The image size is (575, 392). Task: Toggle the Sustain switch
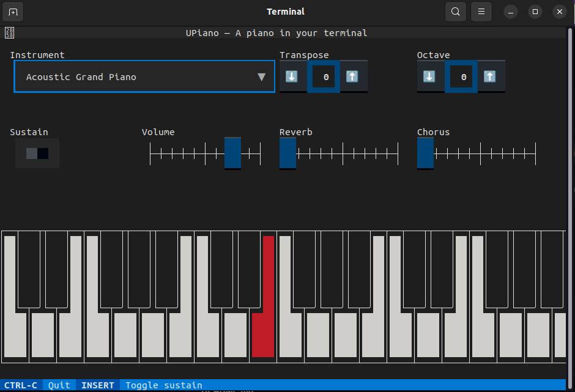click(x=37, y=153)
